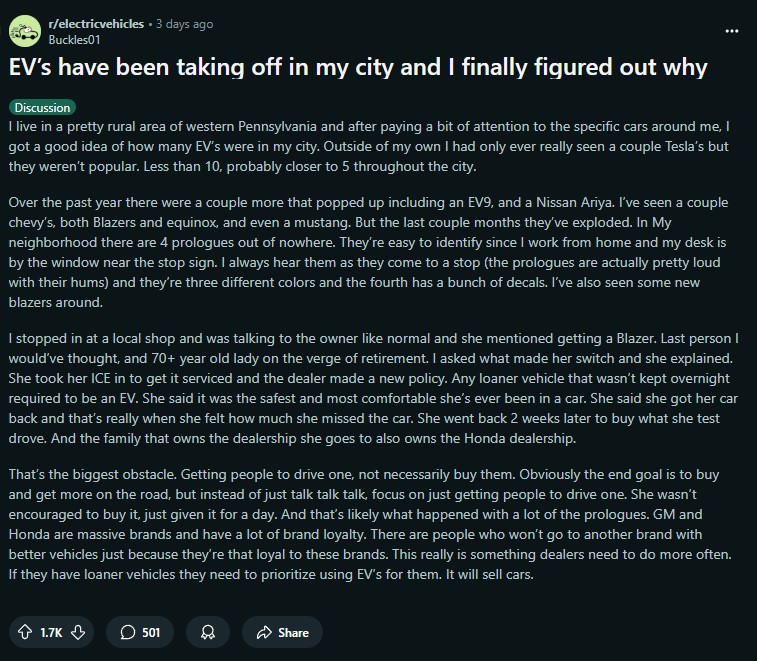Image resolution: width=757 pixels, height=661 pixels.
Task: Upvote the post
Action: pyautogui.click(x=24, y=632)
